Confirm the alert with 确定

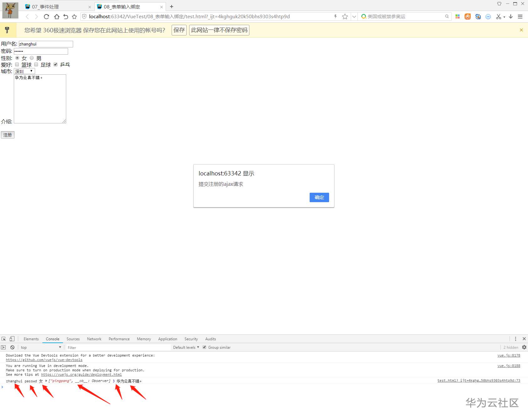pyautogui.click(x=319, y=197)
